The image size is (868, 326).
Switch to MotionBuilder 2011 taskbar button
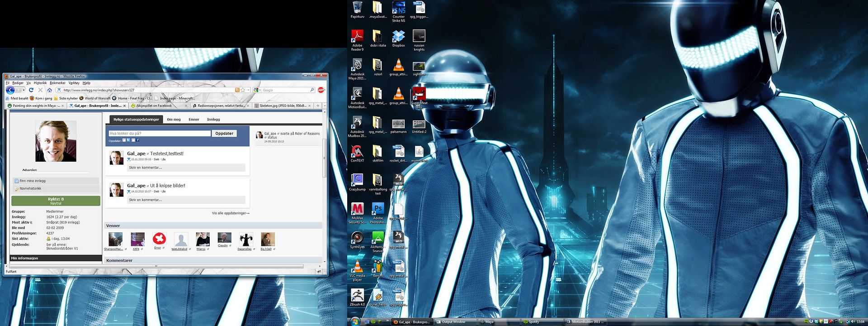click(585, 322)
